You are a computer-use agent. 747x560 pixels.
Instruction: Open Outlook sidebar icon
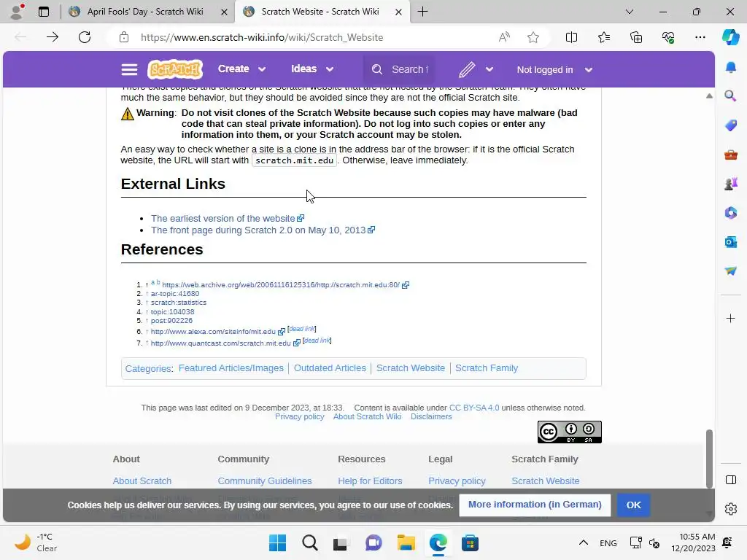[730, 242]
